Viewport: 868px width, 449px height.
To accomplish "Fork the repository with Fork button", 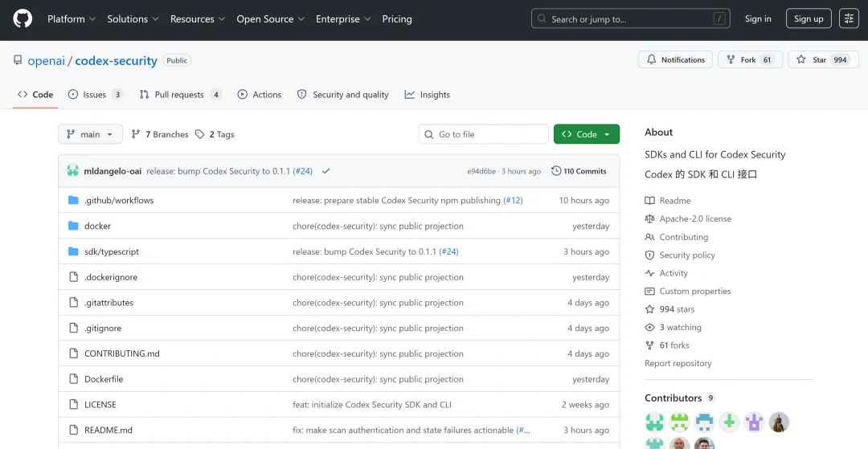I will [x=750, y=59].
